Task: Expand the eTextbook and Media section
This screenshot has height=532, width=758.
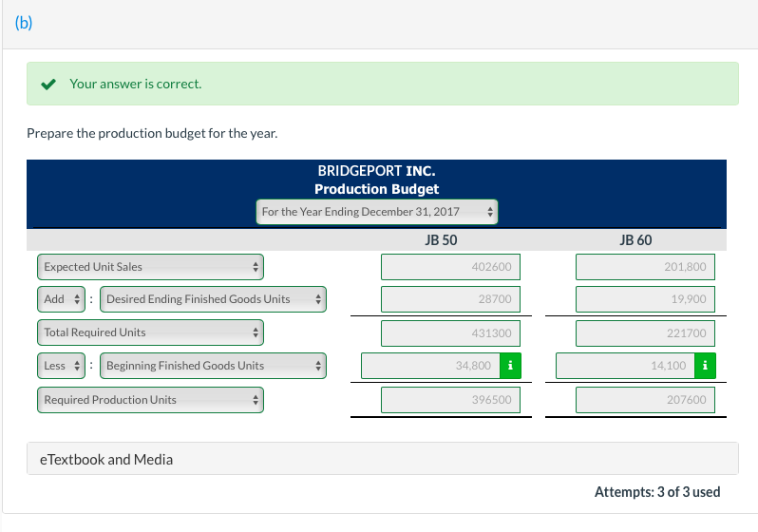Action: pos(383,459)
